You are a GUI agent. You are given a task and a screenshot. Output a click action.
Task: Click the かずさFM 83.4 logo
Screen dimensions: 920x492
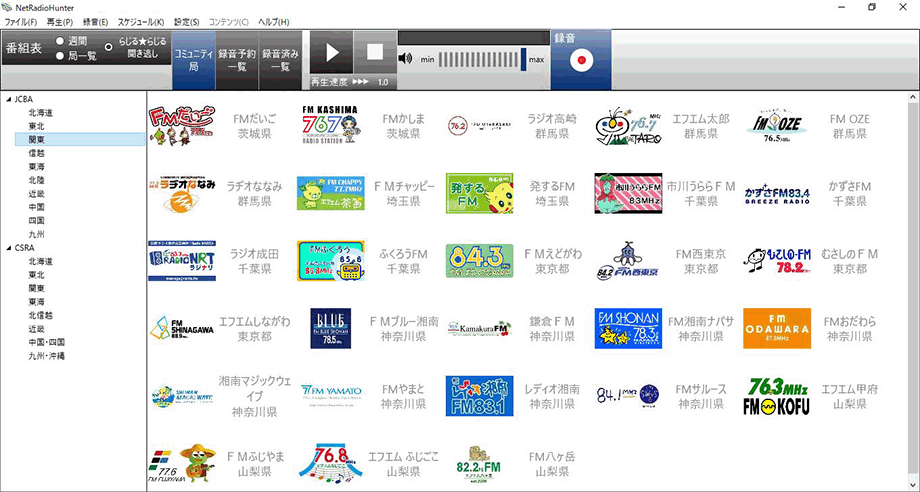pos(777,194)
